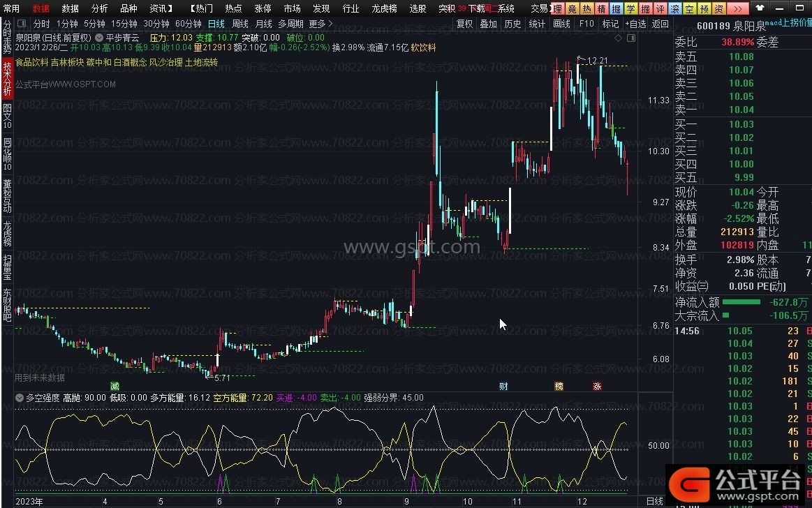
Task: Click the 返回 back button
Action: (x=660, y=24)
